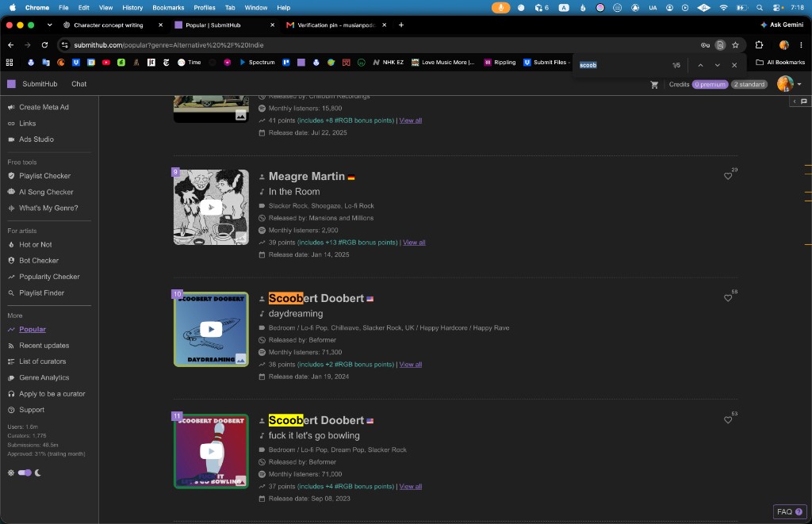812x524 pixels.
Task: Go to the Popular page link
Action: tap(32, 329)
